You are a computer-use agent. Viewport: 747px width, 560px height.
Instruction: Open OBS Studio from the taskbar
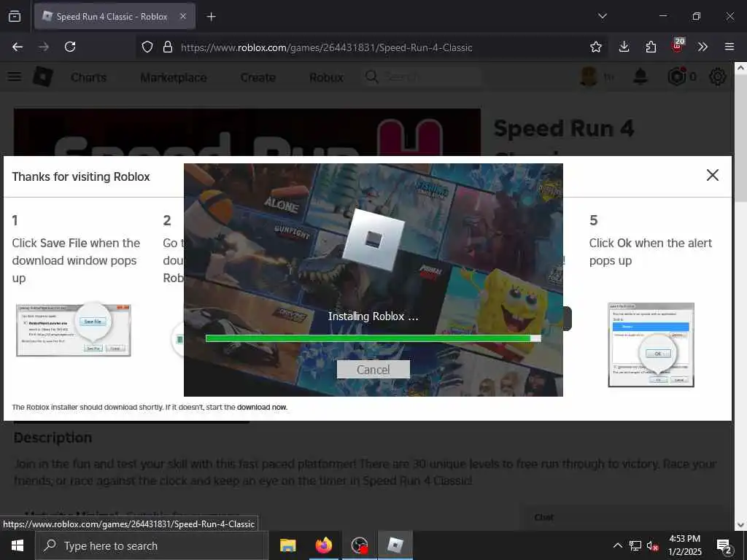tap(359, 545)
